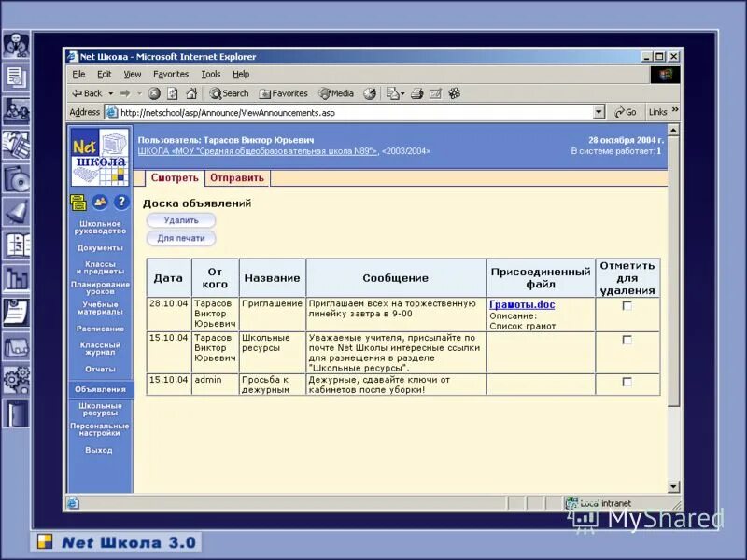The height and width of the screenshot is (560, 747).
Task: Open the Back button history dropdown arrow
Action: point(111,93)
